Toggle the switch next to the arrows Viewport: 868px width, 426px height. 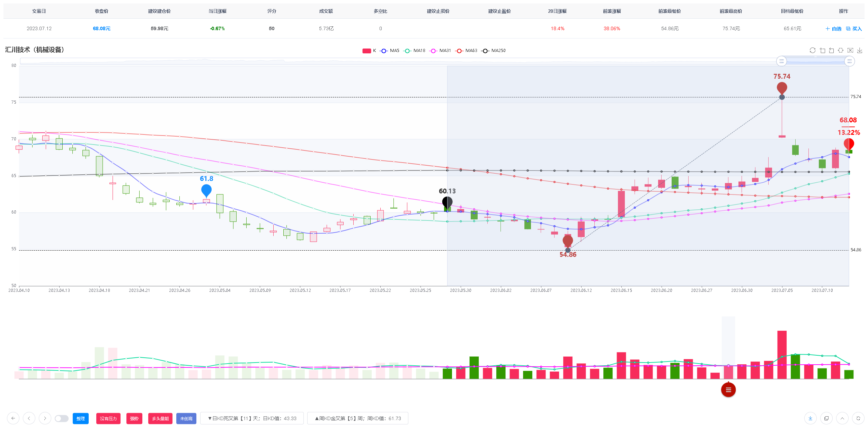(x=62, y=418)
